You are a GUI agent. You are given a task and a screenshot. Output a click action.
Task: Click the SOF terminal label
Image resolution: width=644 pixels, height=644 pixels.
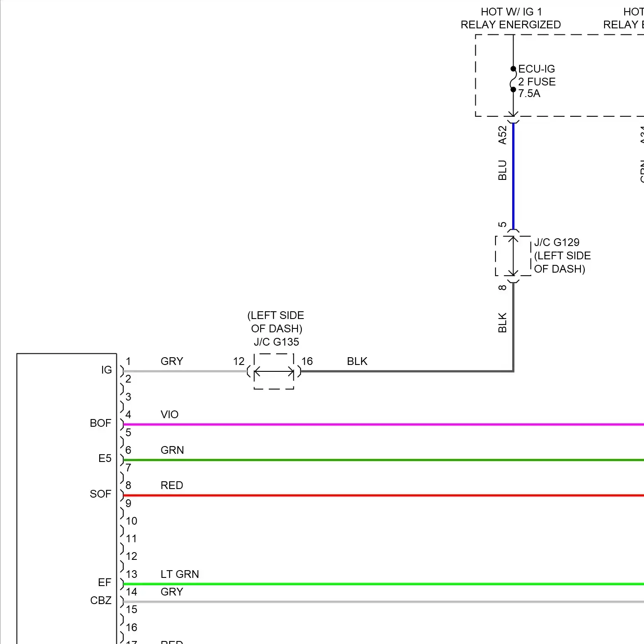[100, 494]
